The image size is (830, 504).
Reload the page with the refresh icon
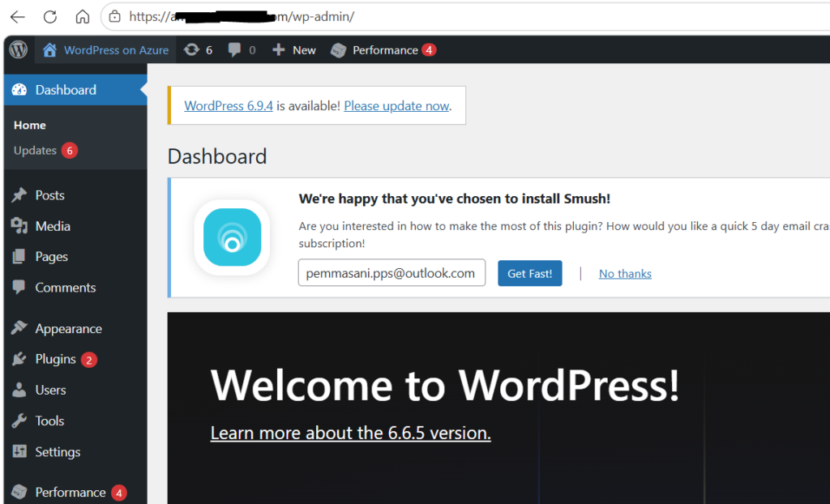(49, 17)
